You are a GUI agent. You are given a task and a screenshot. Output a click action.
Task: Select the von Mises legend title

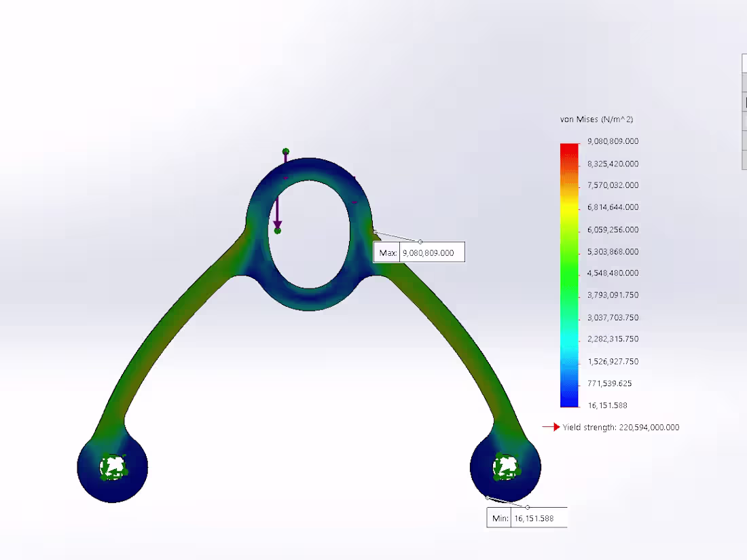point(596,119)
